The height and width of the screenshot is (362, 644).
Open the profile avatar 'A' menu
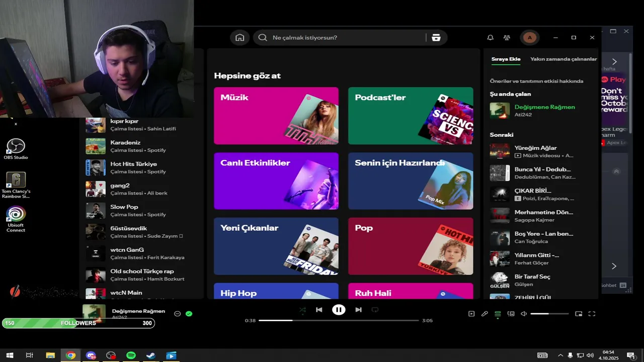pos(529,38)
